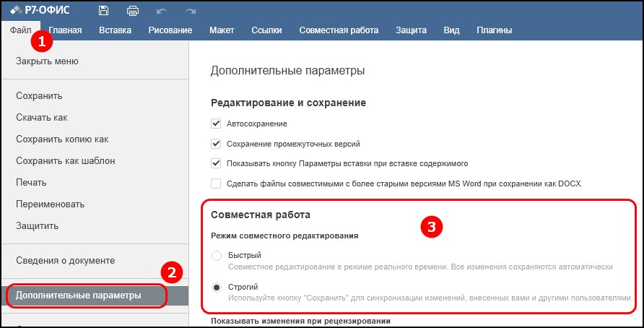Click the Строгий mode description text
Viewport: 644px width, 328px height.
coord(431,297)
